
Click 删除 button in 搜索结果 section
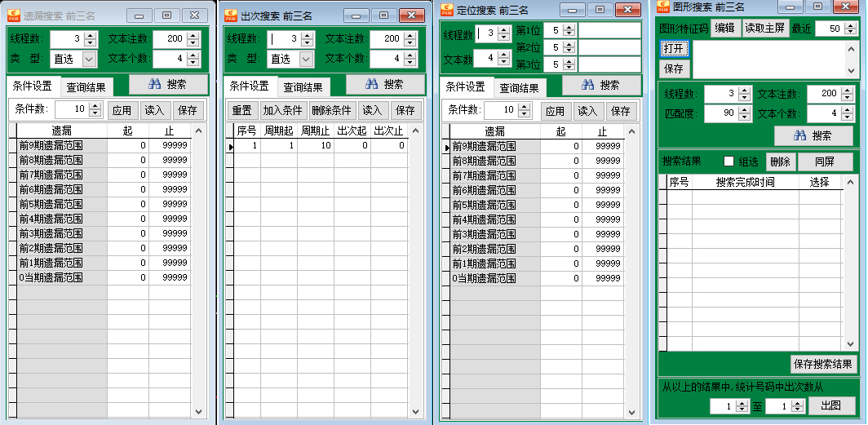(x=780, y=162)
